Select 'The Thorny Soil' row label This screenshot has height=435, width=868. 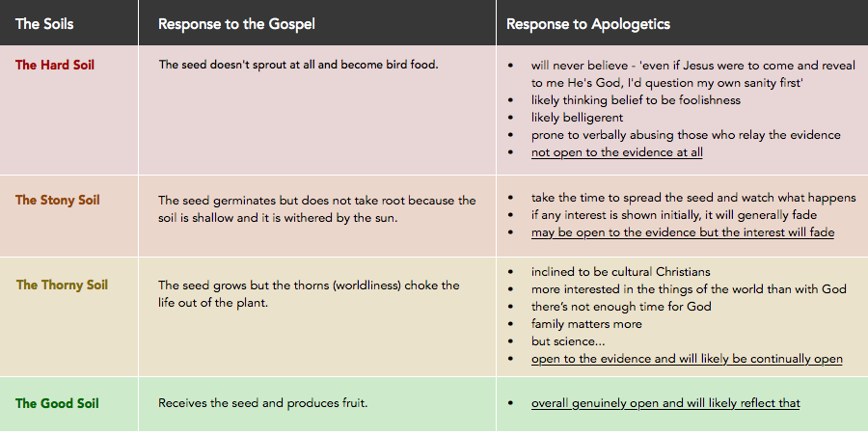click(62, 285)
